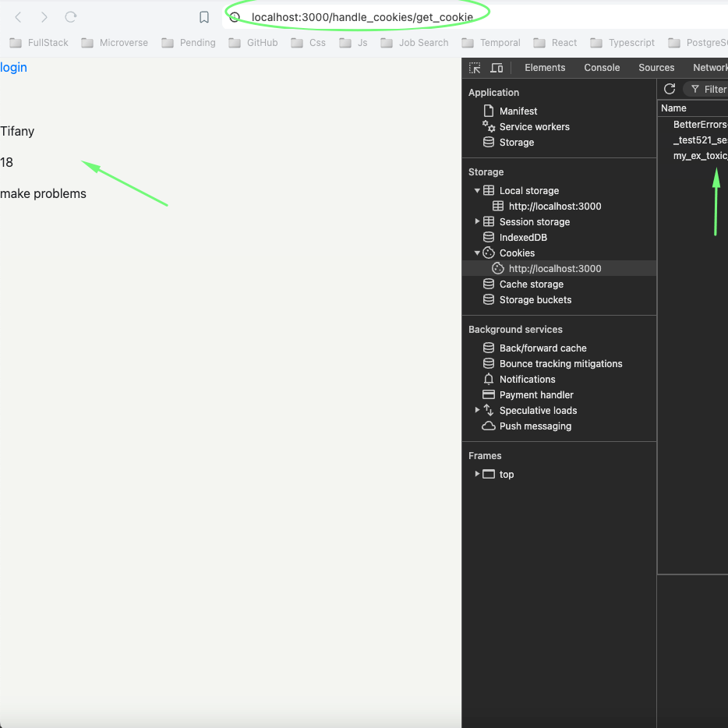Click the 18 text on the page
Image resolution: width=728 pixels, height=728 pixels.
click(6, 162)
